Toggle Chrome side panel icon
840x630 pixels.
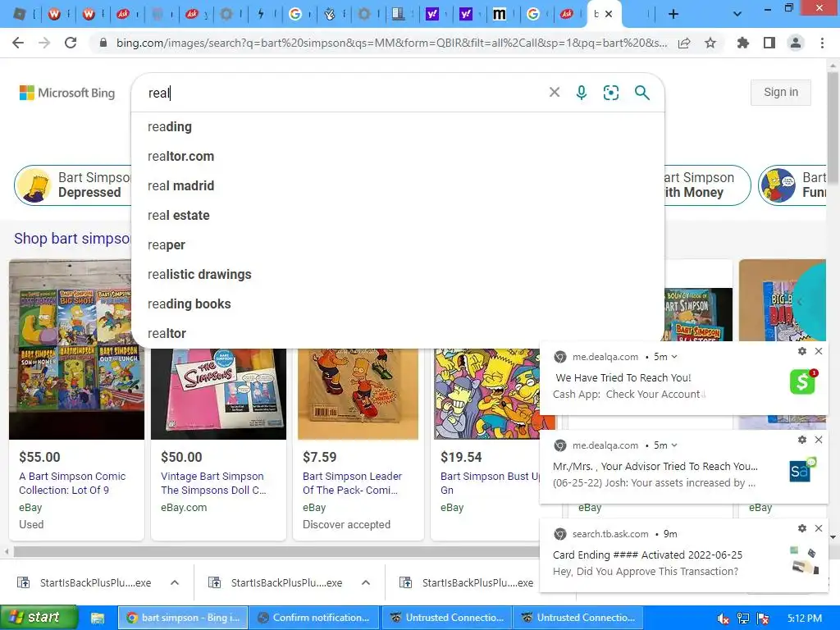[769, 43]
